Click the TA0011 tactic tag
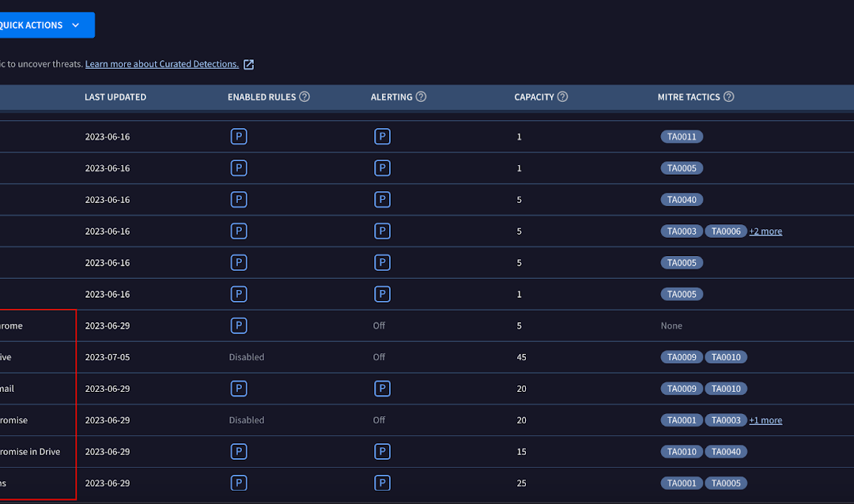The height and width of the screenshot is (504, 854). 682,137
